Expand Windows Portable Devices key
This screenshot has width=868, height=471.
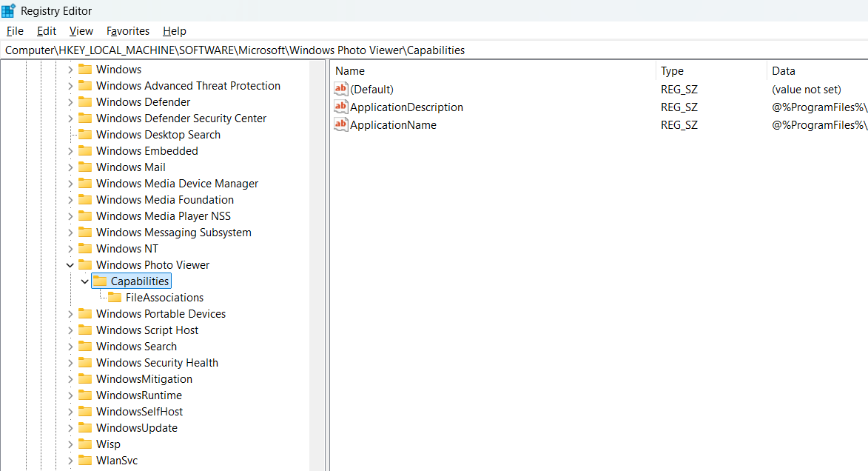pyautogui.click(x=70, y=314)
